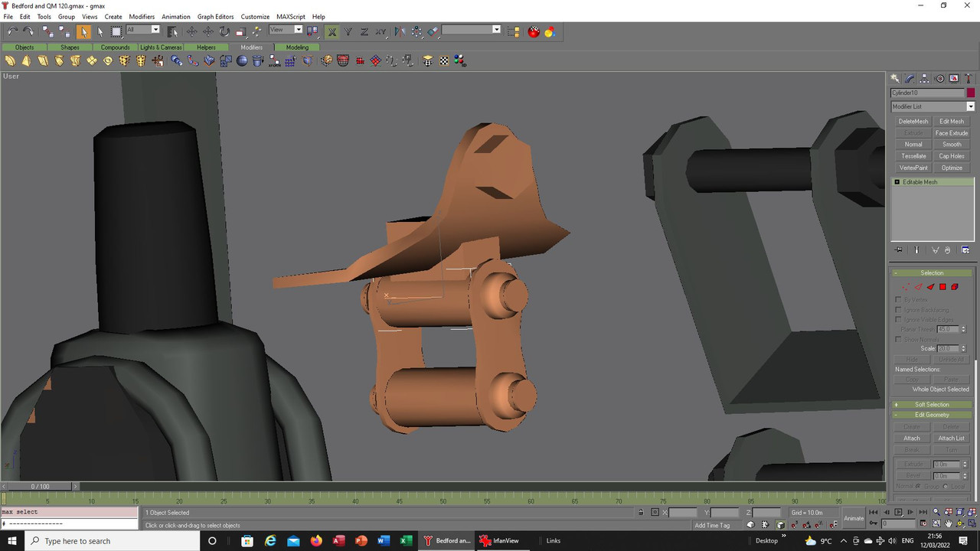Choose the Select and Move tool

click(x=191, y=31)
